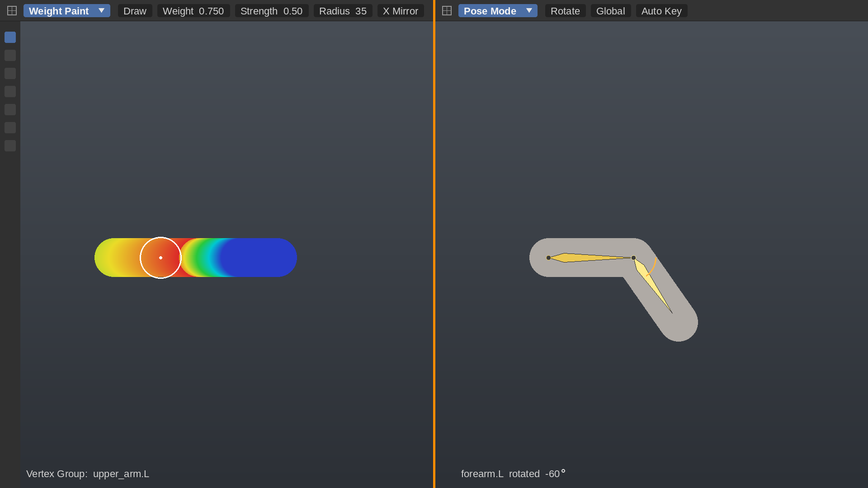Image resolution: width=868 pixels, height=488 pixels.
Task: Open the Weight Paint mode dropdown
Action: click(67, 11)
